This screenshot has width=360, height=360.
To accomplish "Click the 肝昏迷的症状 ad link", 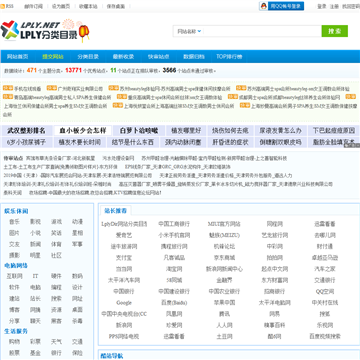I will point(230,142).
